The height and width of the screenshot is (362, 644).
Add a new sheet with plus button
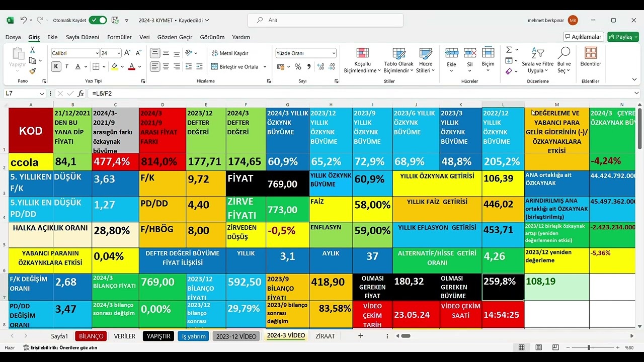pos(360,336)
